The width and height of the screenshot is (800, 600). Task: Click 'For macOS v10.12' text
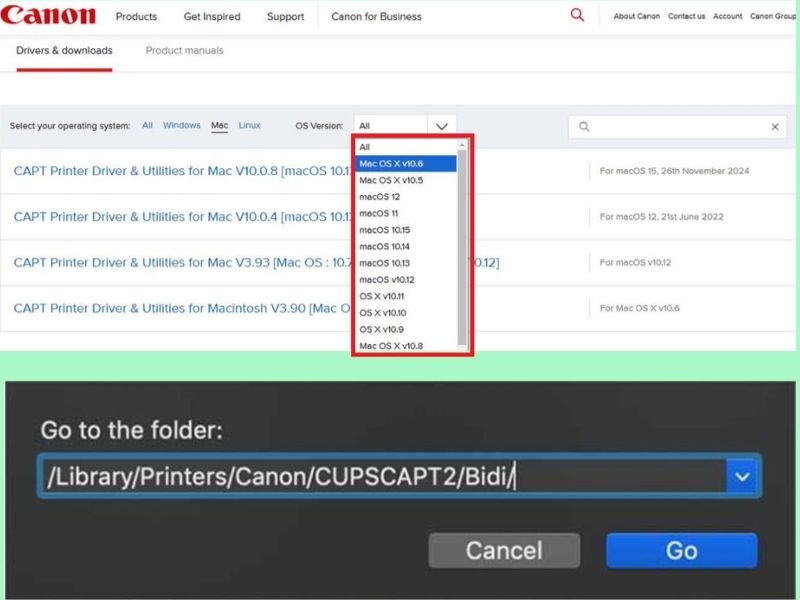pyautogui.click(x=635, y=263)
